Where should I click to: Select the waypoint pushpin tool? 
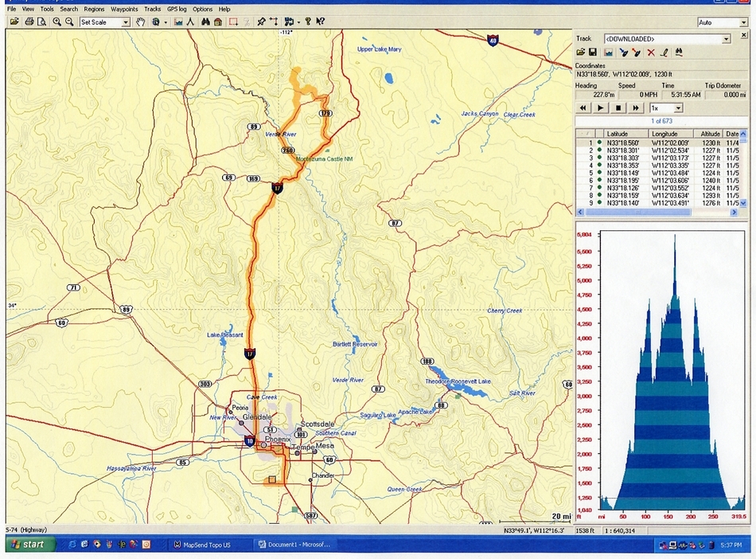pyautogui.click(x=261, y=21)
